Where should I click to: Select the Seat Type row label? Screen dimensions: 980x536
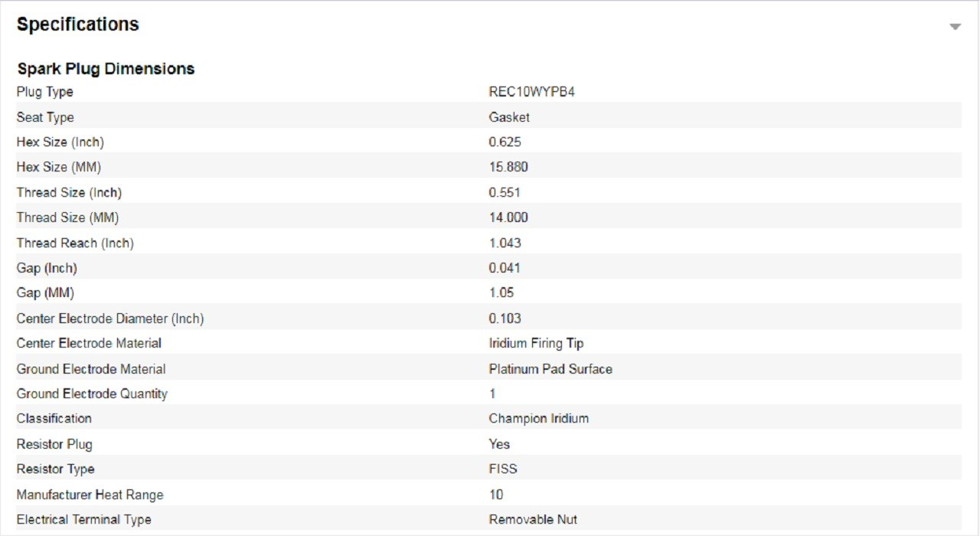coord(45,117)
